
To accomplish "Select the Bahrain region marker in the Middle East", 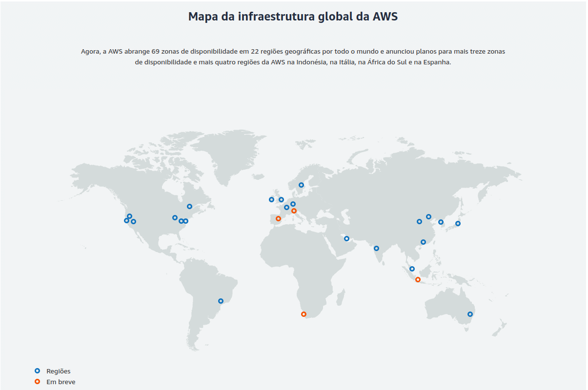I will [x=346, y=238].
